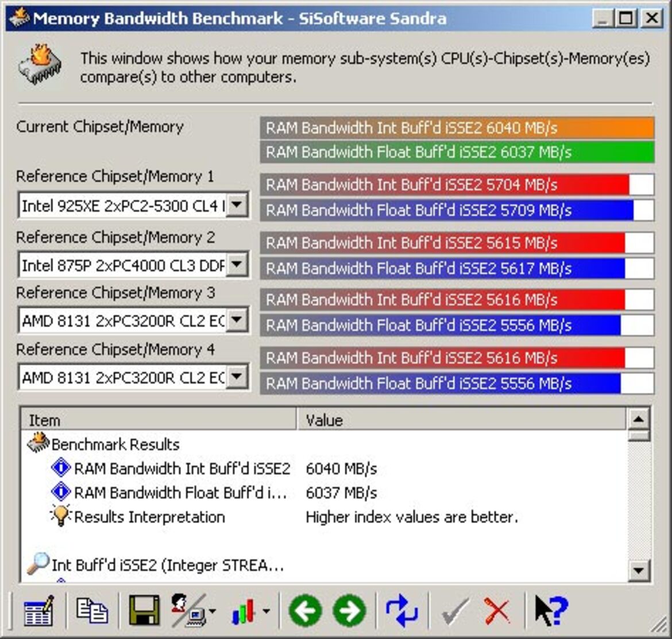This screenshot has height=639, width=672.
Task: Click the flaming memory chip header icon
Action: (x=40, y=65)
